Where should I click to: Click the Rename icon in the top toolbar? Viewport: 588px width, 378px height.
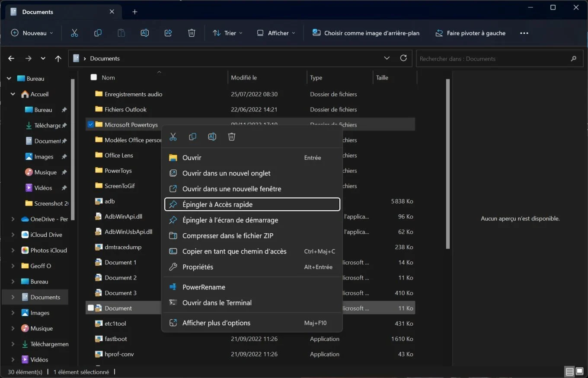tap(145, 33)
